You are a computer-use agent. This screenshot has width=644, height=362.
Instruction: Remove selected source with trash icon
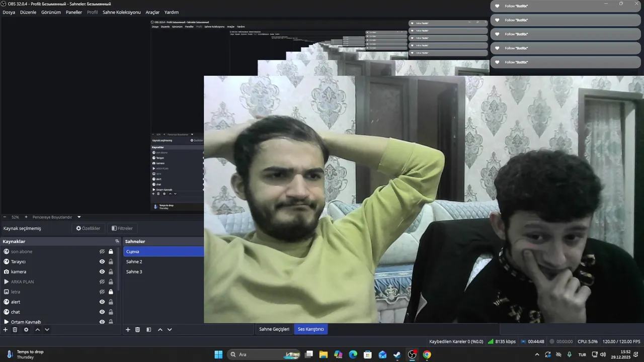(x=15, y=330)
